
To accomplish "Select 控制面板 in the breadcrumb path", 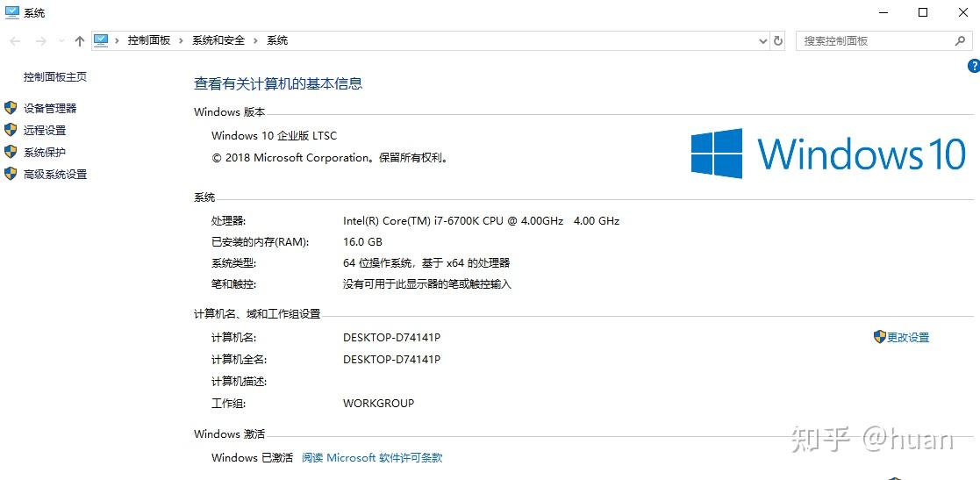I will pos(149,40).
